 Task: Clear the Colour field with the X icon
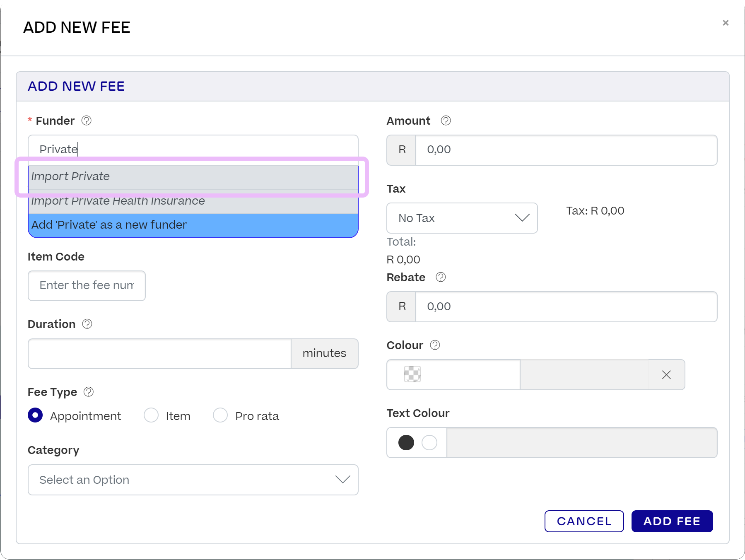tap(666, 375)
